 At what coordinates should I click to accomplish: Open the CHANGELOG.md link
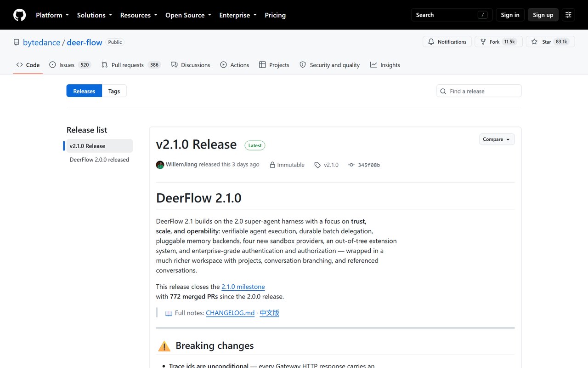(230, 313)
